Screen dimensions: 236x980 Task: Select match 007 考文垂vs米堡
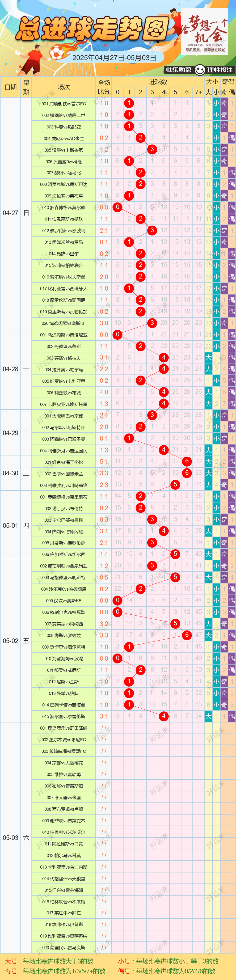(x=64, y=797)
